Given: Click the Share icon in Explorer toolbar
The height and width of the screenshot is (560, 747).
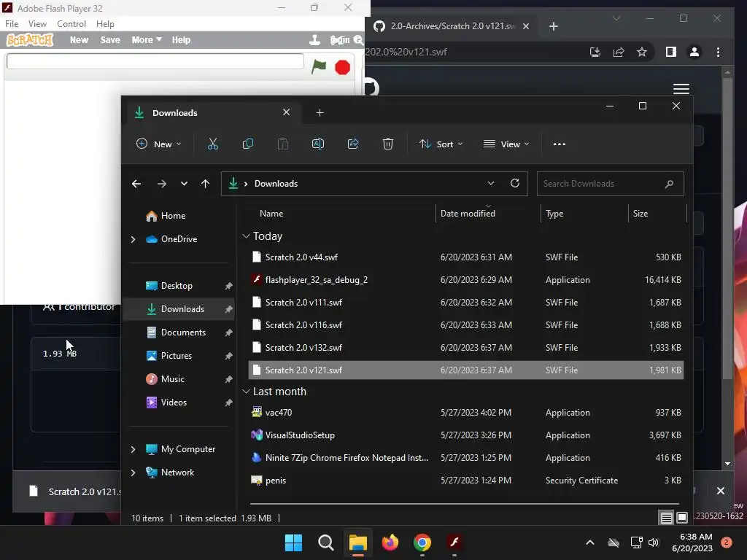Looking at the screenshot, I should coord(353,144).
